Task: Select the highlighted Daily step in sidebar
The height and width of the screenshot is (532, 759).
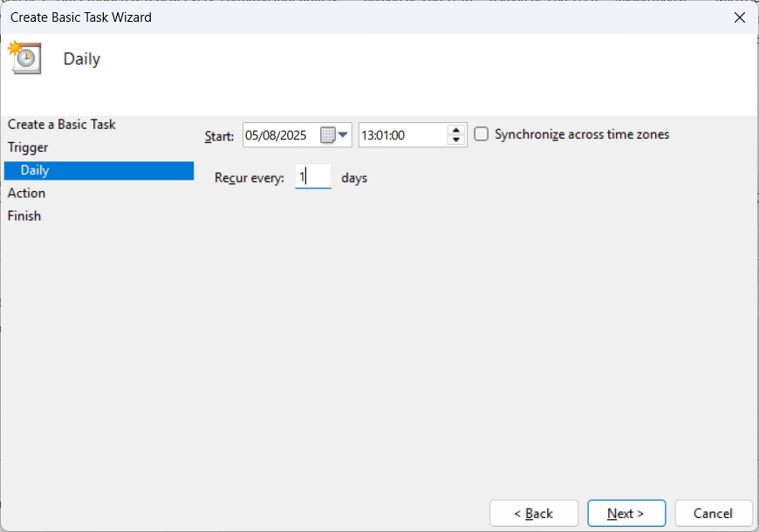Action: pos(36,170)
